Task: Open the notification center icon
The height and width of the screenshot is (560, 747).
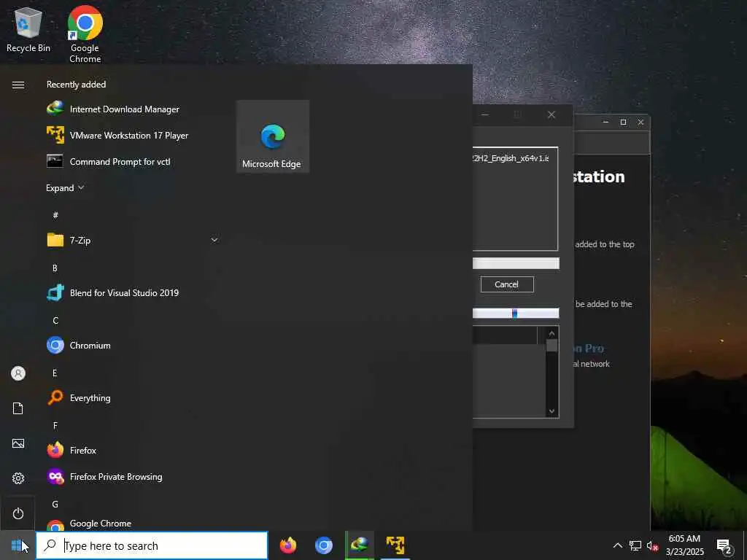Action: coord(724,545)
